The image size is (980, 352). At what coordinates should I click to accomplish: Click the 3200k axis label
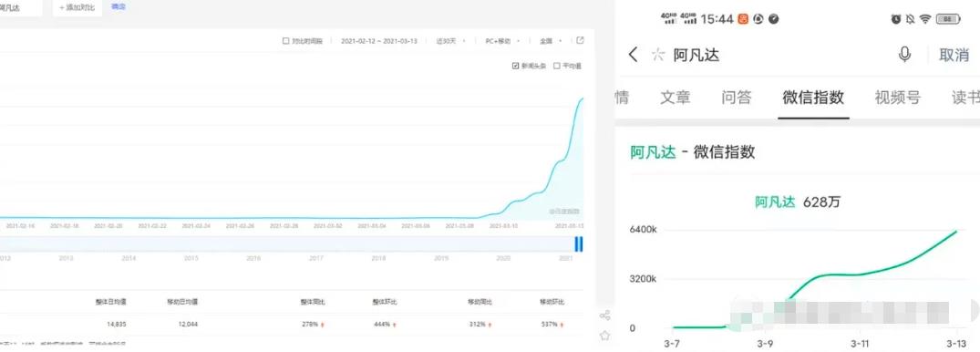tap(643, 279)
